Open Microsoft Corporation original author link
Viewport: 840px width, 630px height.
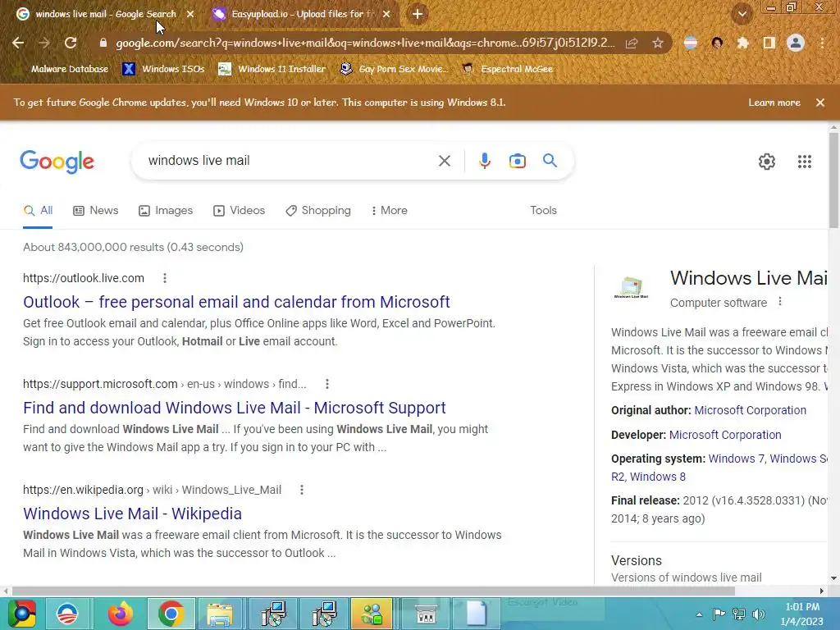[x=750, y=410]
